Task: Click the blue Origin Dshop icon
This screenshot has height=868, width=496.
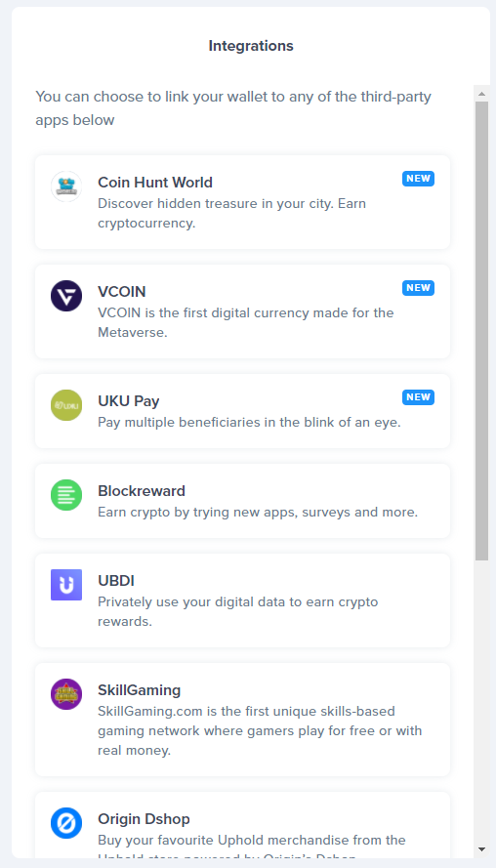Action: (66, 823)
